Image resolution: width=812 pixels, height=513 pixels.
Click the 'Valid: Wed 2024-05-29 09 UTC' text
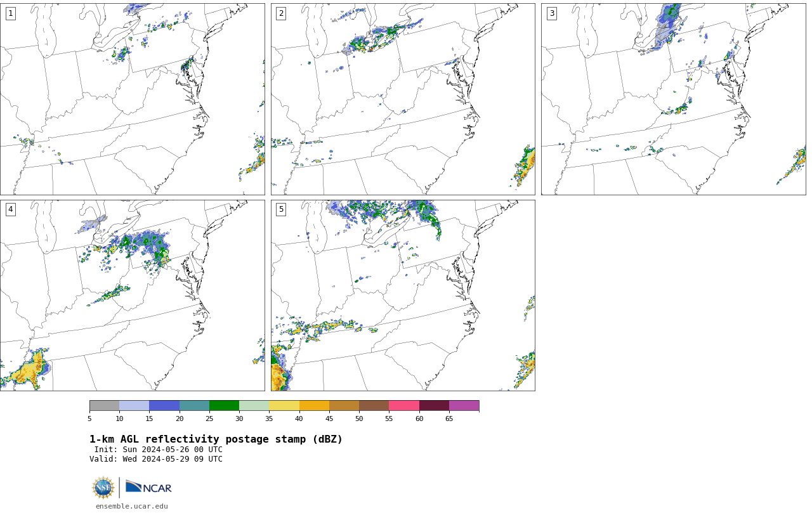click(156, 459)
